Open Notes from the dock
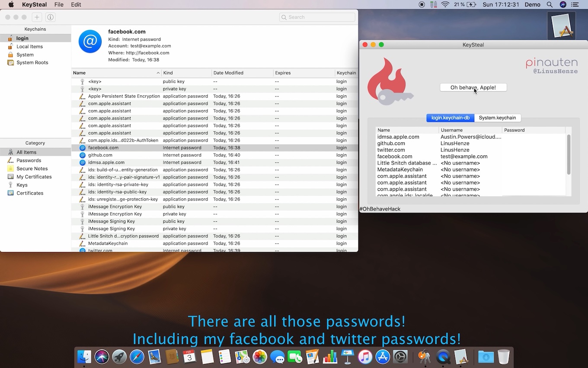 tap(207, 357)
